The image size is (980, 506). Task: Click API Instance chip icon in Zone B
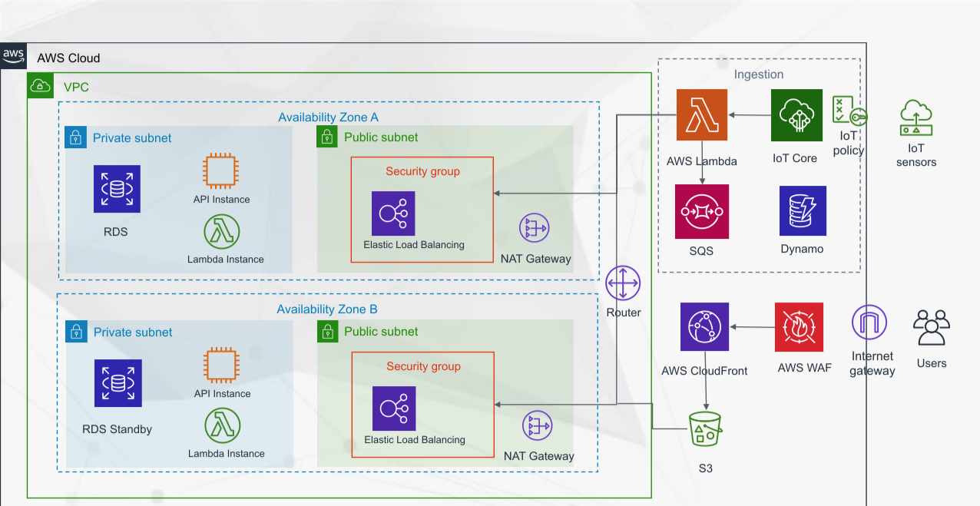222,365
